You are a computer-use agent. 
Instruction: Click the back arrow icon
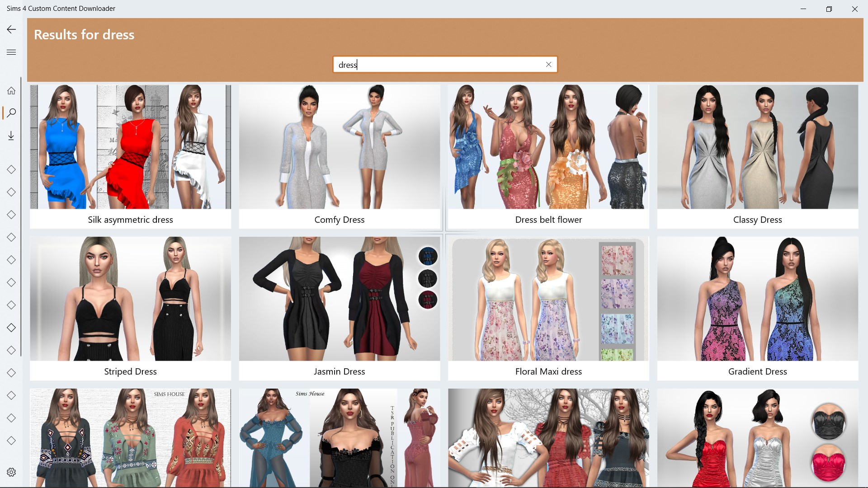(11, 30)
